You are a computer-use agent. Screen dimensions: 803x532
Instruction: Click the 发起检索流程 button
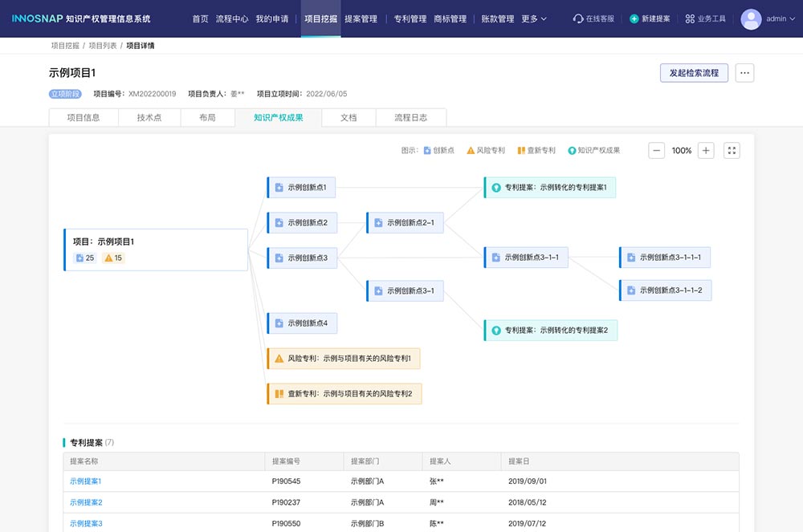[x=694, y=73]
